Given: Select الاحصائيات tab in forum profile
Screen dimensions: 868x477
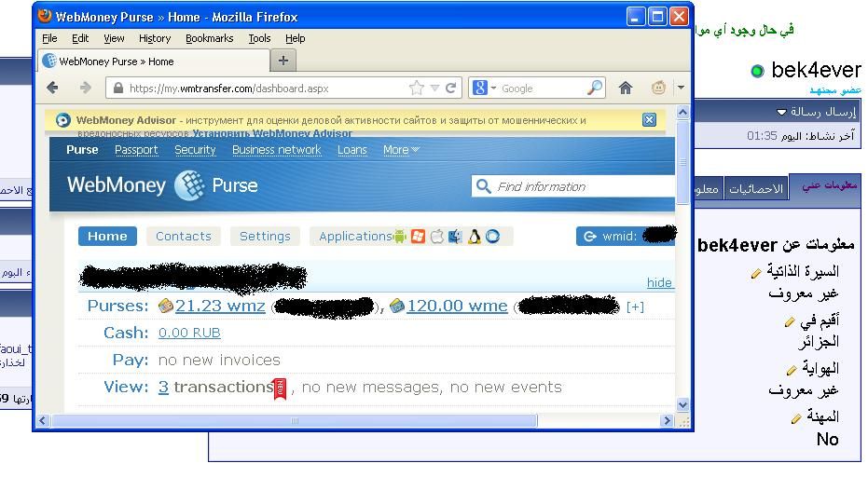Looking at the screenshot, I should point(755,189).
